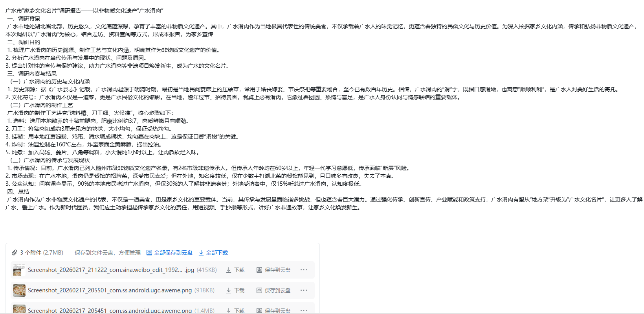Download the weibo_edit .jpg screenshot
This screenshot has height=314, width=644.
tap(235, 270)
